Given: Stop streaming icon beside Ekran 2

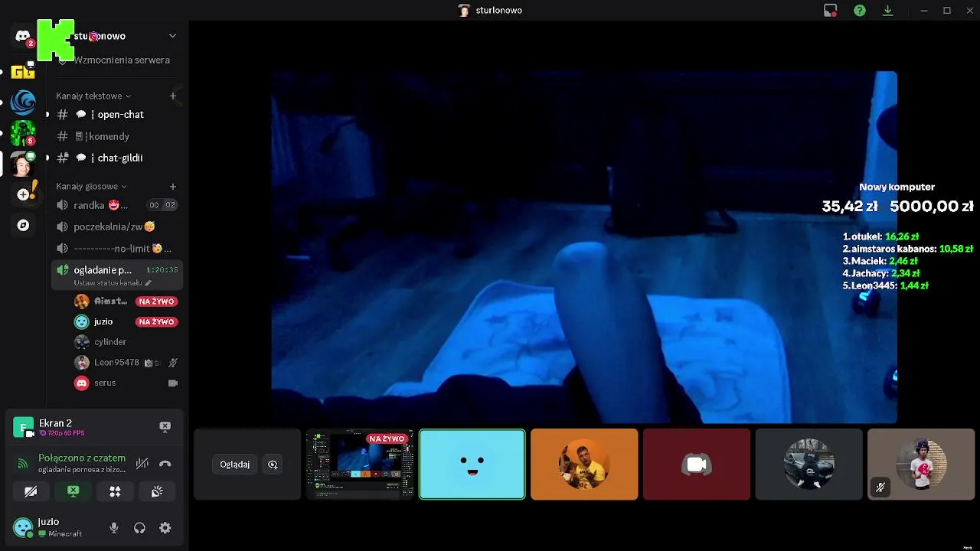Looking at the screenshot, I should (x=165, y=426).
